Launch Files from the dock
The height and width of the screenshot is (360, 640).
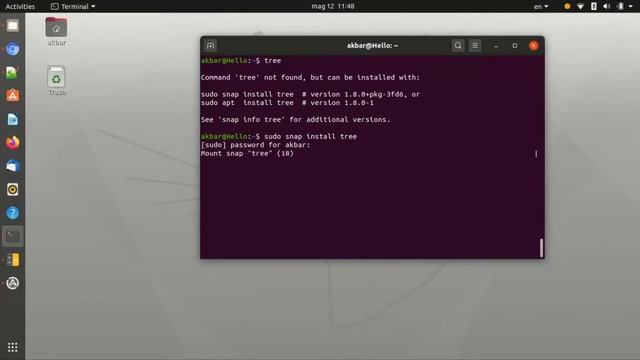pos(13,26)
